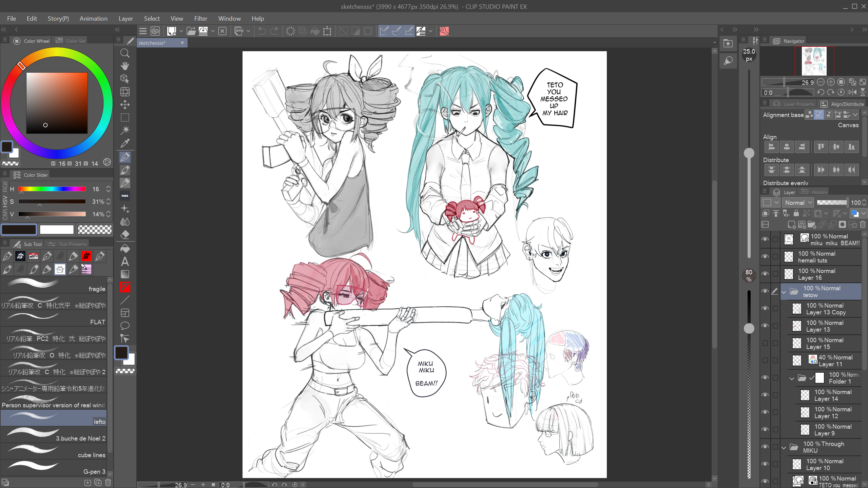
Task: Select the Fill bucket tool
Action: click(125, 249)
